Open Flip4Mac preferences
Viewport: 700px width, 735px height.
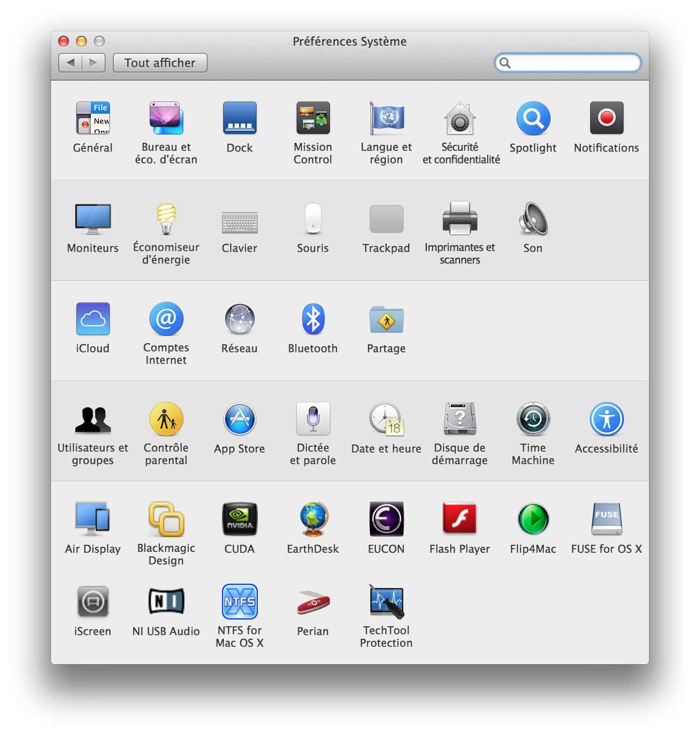[533, 519]
